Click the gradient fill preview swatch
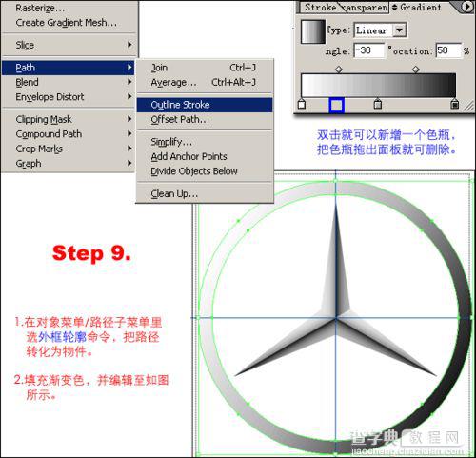The image size is (476, 458). click(313, 31)
